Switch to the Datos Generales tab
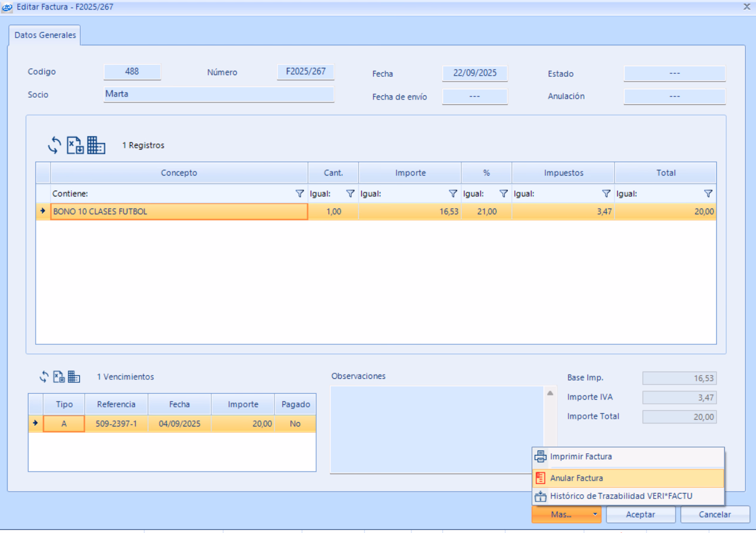756x533 pixels. point(45,35)
